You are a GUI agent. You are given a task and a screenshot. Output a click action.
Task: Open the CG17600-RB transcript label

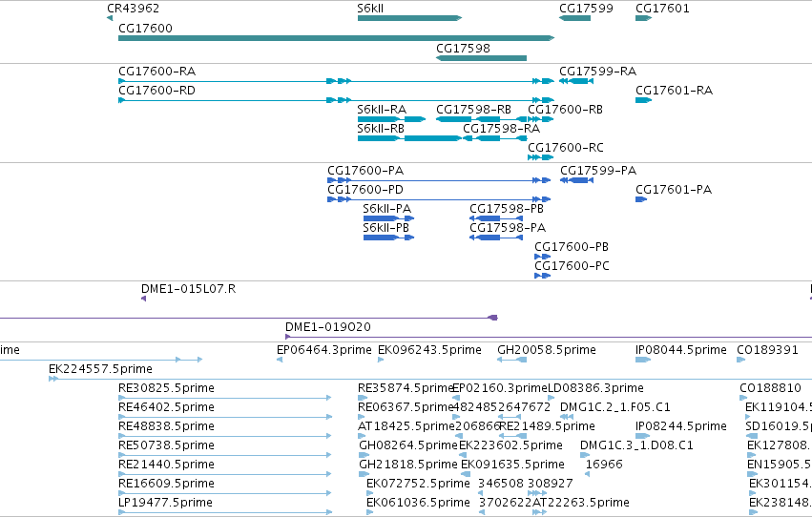point(565,109)
